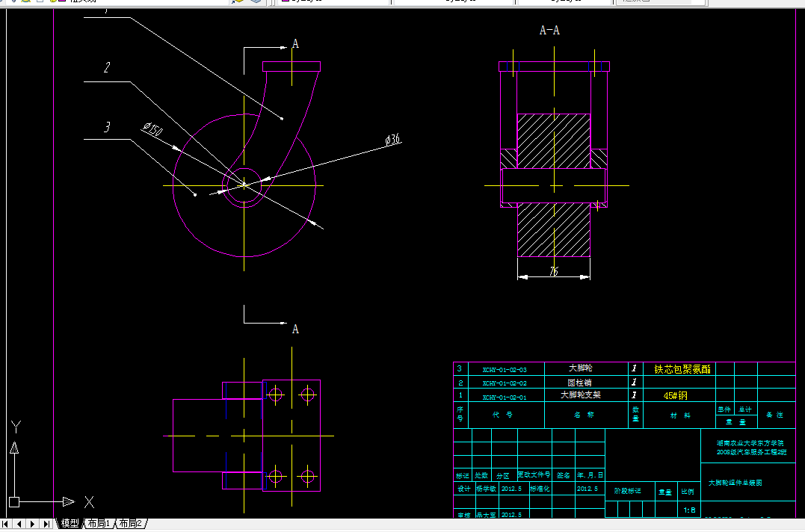Click the A-A section view title

(549, 31)
